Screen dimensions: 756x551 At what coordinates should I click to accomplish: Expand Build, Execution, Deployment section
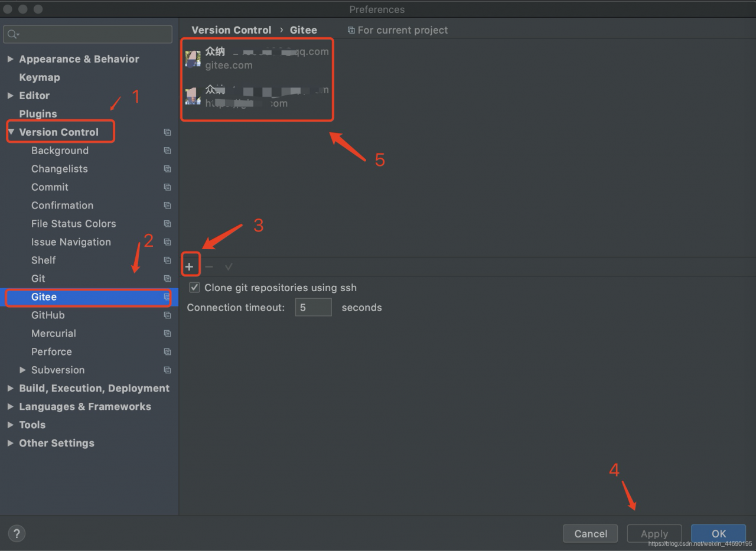point(10,389)
